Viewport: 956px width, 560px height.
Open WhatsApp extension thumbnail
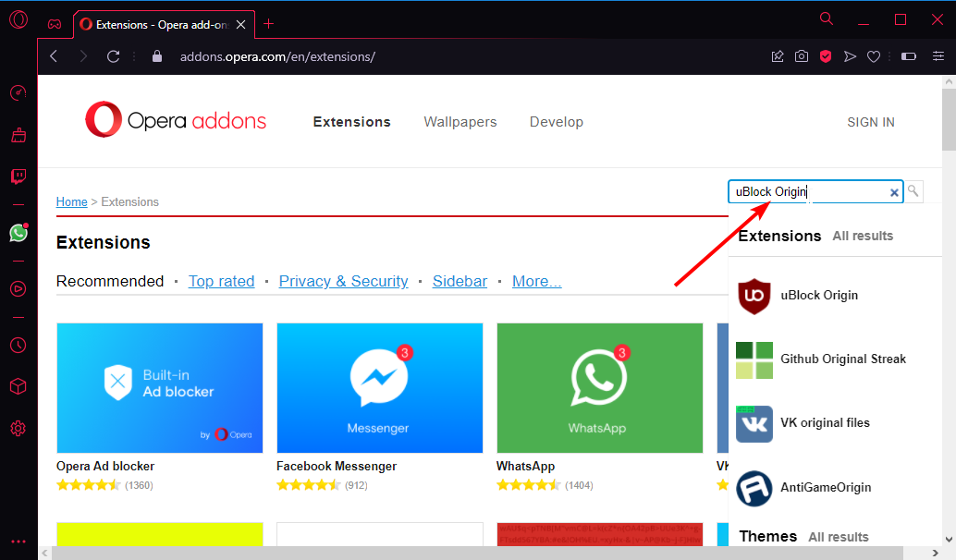click(600, 388)
